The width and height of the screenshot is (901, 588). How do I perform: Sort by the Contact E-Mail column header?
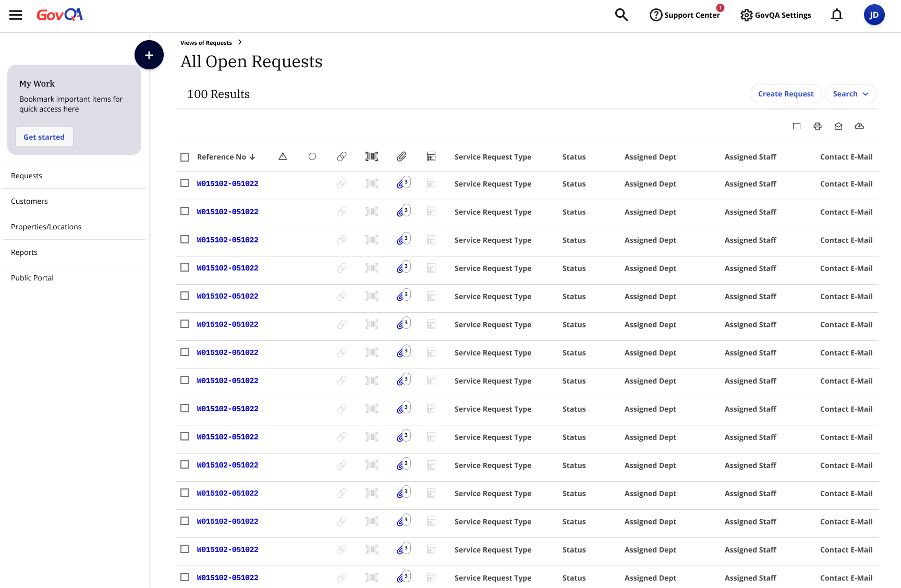point(846,157)
